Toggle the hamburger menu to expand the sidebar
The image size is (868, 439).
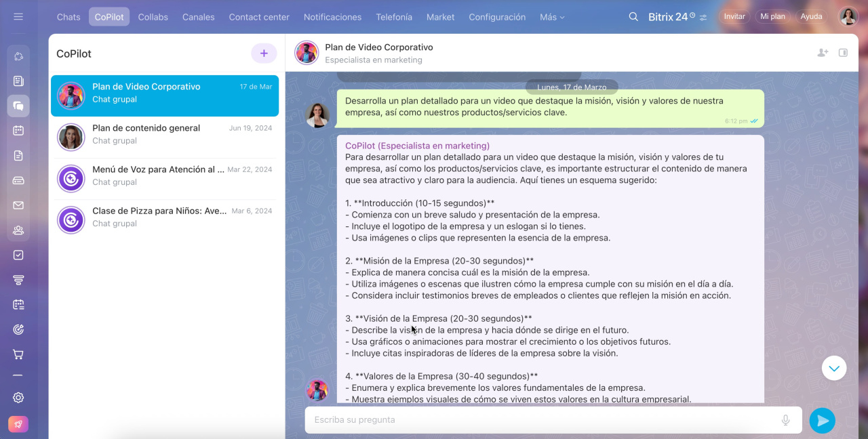click(x=18, y=17)
